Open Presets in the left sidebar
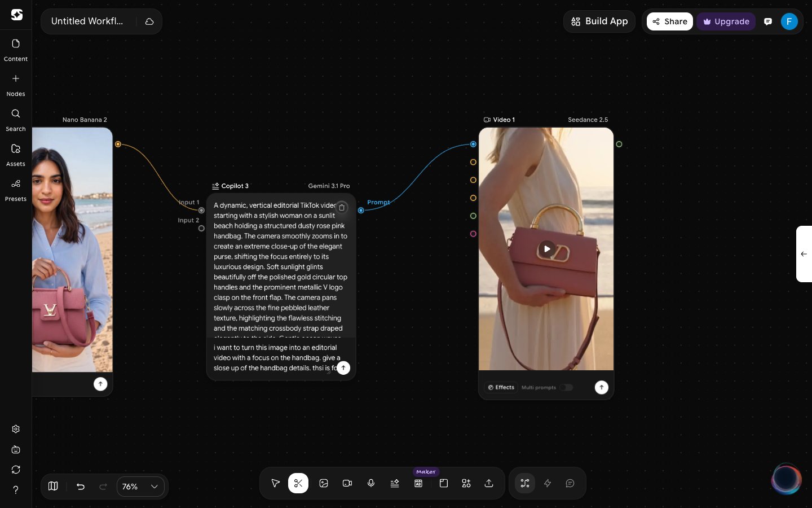The image size is (812, 508). coord(16,190)
